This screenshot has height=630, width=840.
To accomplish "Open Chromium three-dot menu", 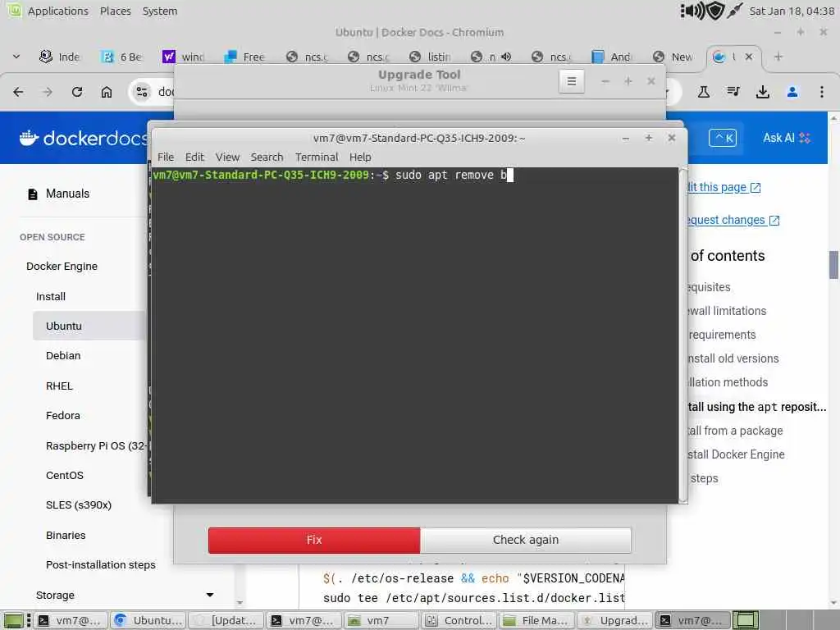I will 822,92.
